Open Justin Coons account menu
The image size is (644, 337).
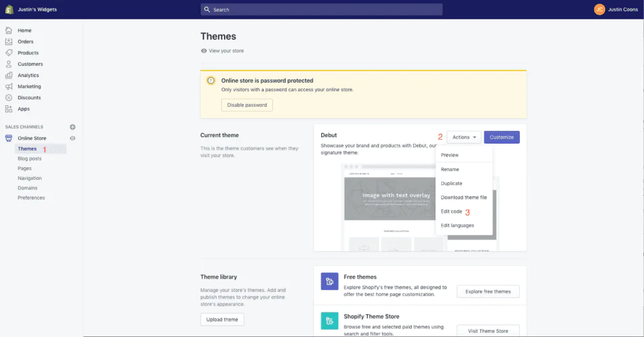(x=615, y=9)
